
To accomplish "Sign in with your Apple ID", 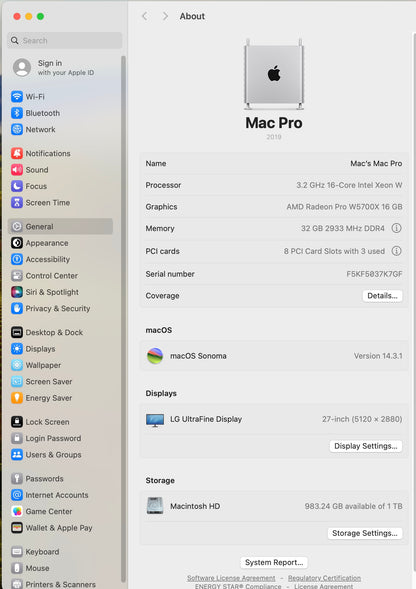I will click(54, 68).
